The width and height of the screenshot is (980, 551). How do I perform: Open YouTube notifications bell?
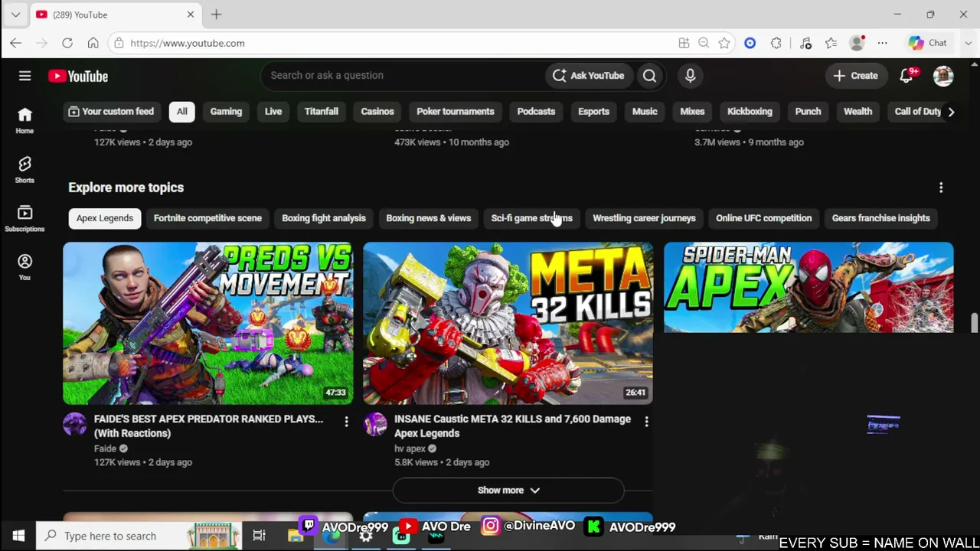click(906, 76)
